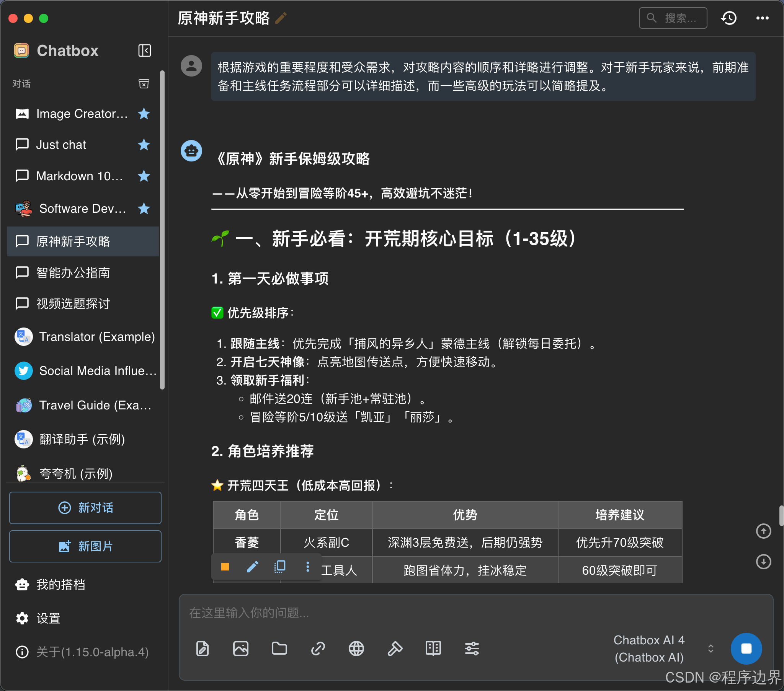Attach an image with the picture icon
The width and height of the screenshot is (784, 691).
241,649
